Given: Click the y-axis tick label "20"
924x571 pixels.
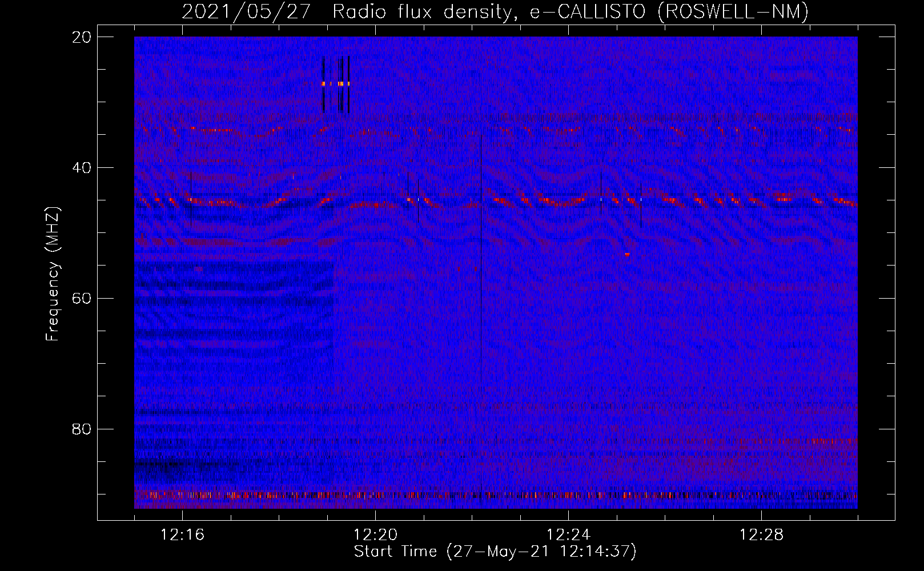Looking at the screenshot, I should (82, 37).
